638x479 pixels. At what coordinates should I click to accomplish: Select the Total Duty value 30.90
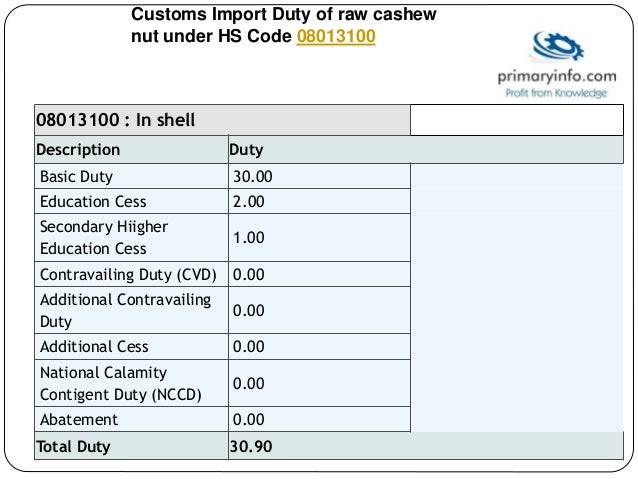[250, 446]
